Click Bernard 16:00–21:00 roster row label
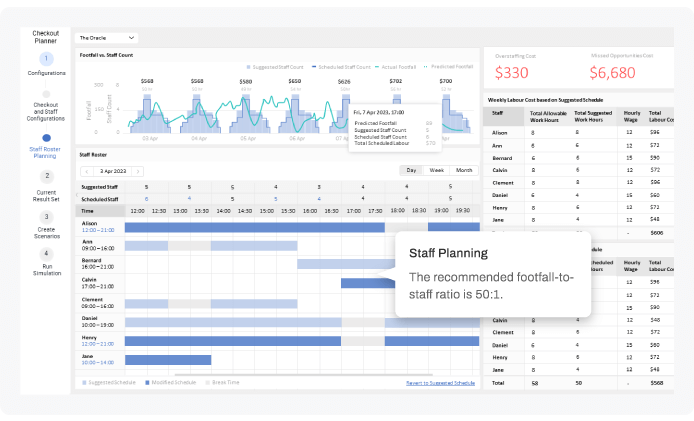This screenshot has width=694, height=421. pyautogui.click(x=98, y=264)
